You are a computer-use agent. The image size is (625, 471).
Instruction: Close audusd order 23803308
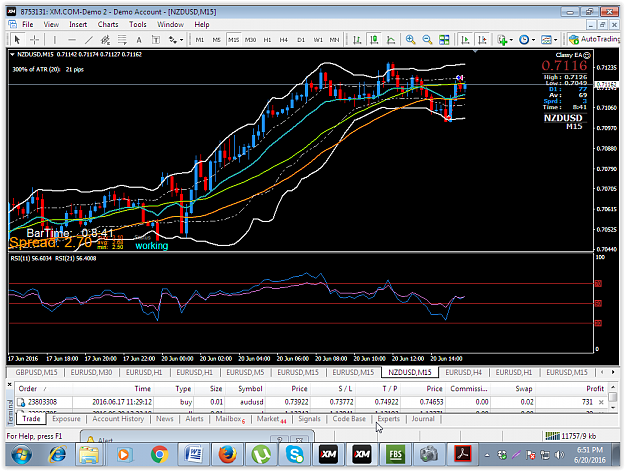click(x=601, y=402)
